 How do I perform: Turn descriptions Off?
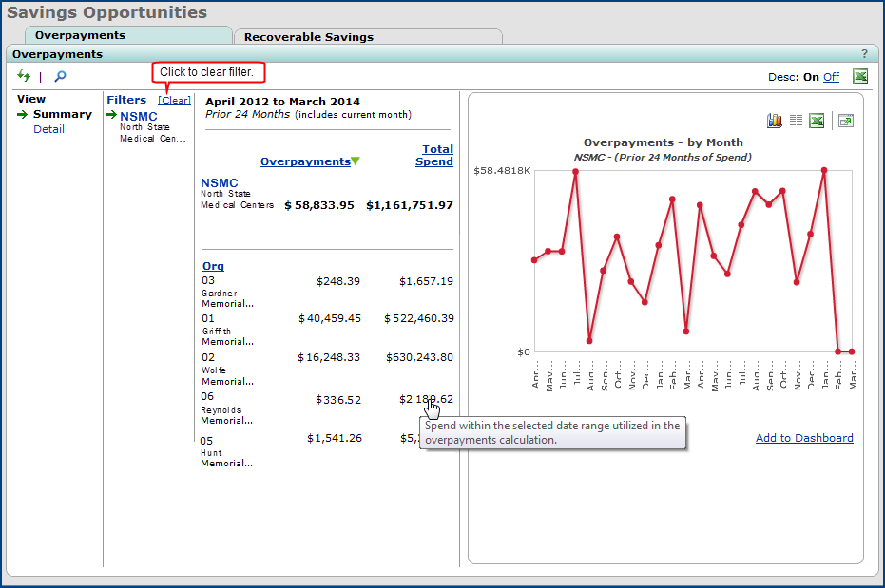tap(831, 77)
